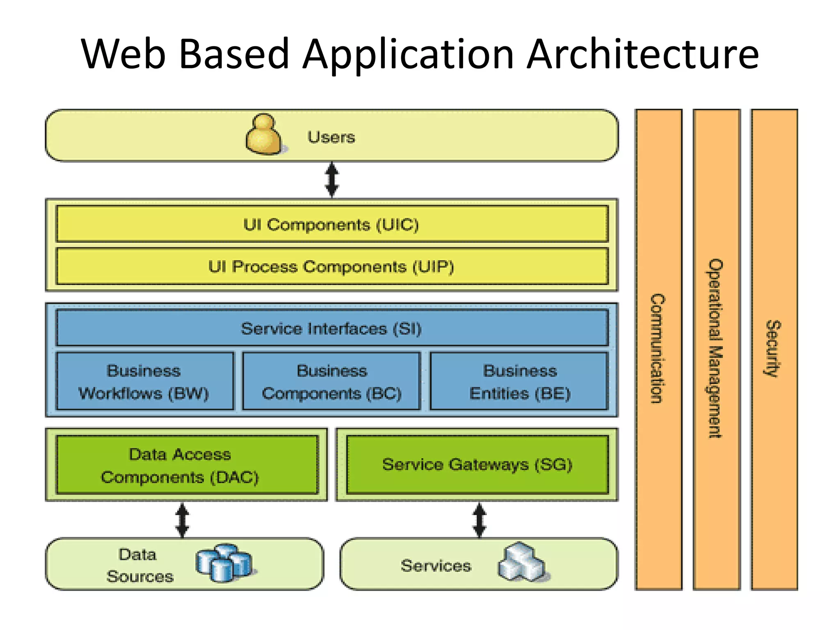This screenshot has height=630, width=840.
Task: Click the 'Security' vertical bar
Action: click(774, 349)
